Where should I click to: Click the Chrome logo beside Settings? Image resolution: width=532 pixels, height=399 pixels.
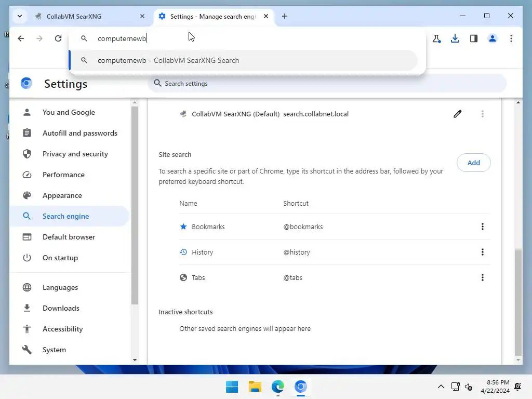(26, 83)
